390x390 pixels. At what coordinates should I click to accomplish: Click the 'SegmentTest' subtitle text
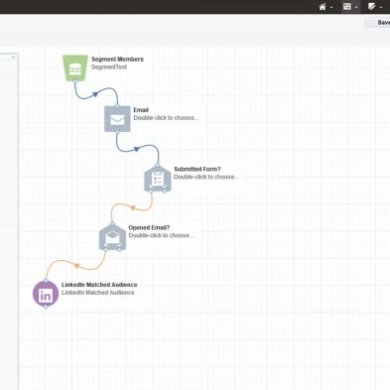tap(109, 67)
